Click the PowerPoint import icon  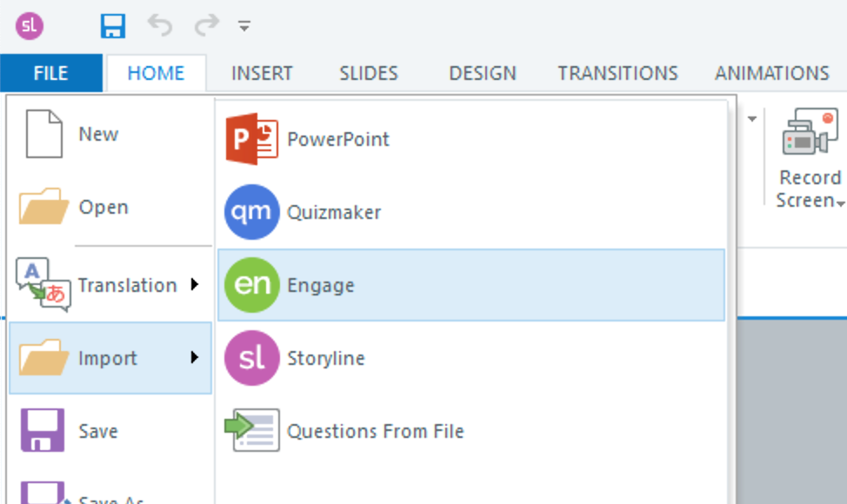tap(251, 139)
